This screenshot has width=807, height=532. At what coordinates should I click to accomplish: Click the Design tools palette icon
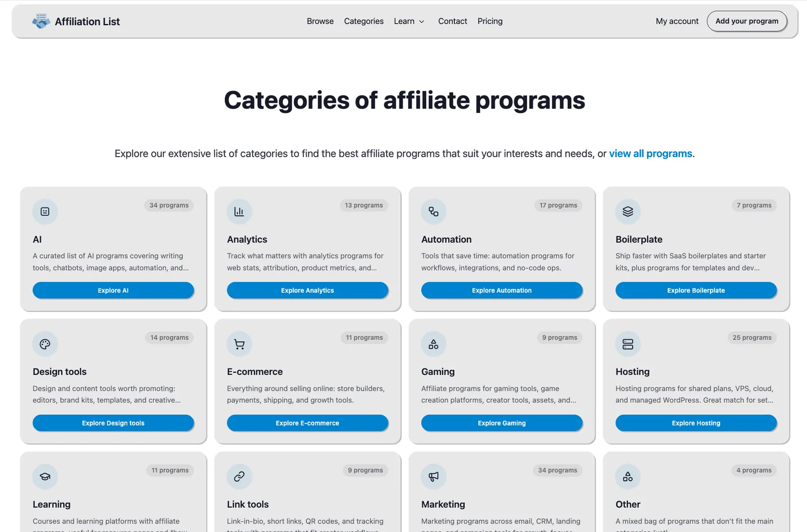click(45, 344)
